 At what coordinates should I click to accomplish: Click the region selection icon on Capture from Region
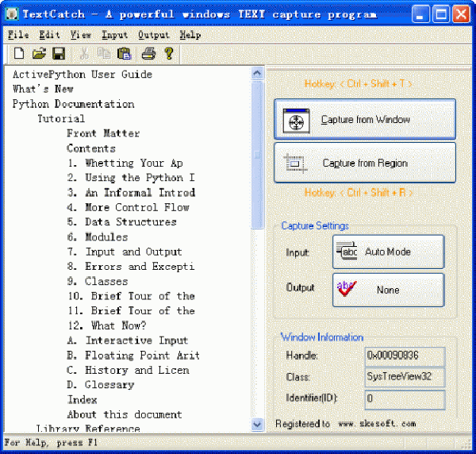click(294, 164)
